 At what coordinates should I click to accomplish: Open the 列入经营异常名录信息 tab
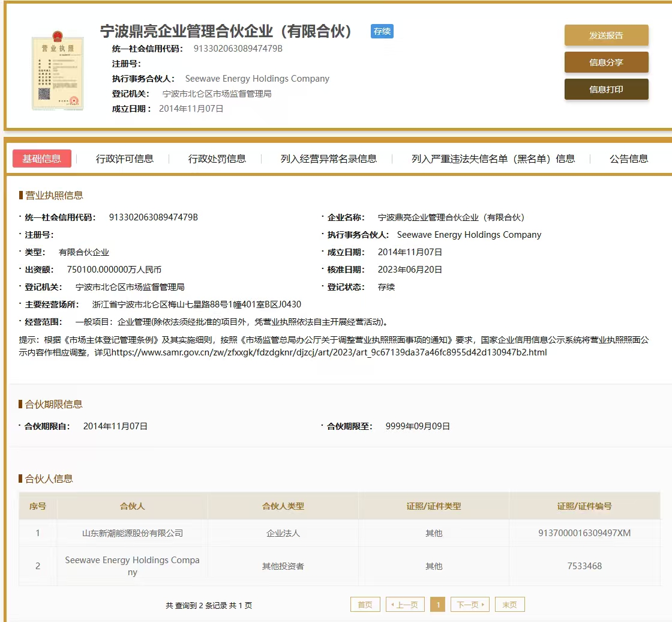click(x=329, y=159)
